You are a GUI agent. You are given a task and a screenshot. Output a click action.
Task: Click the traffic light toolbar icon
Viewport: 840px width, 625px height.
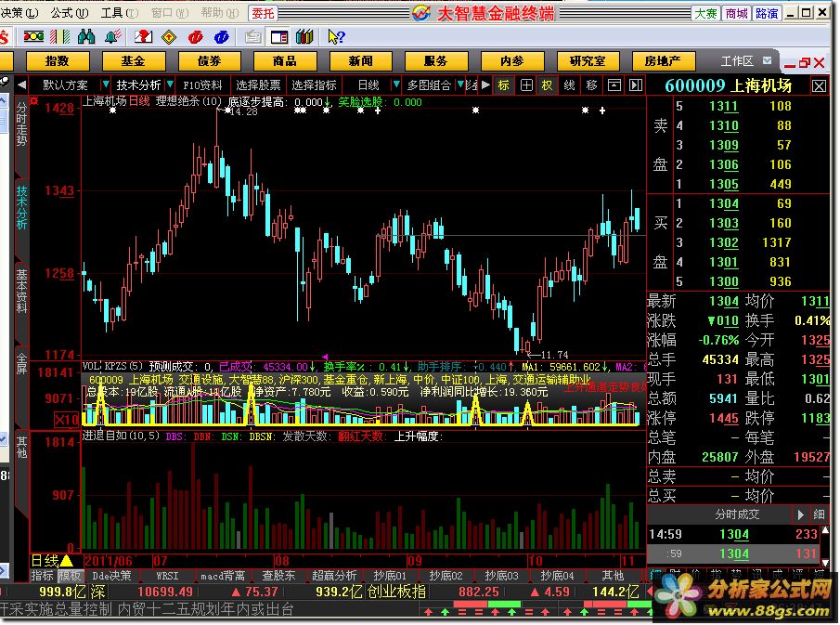point(33,36)
